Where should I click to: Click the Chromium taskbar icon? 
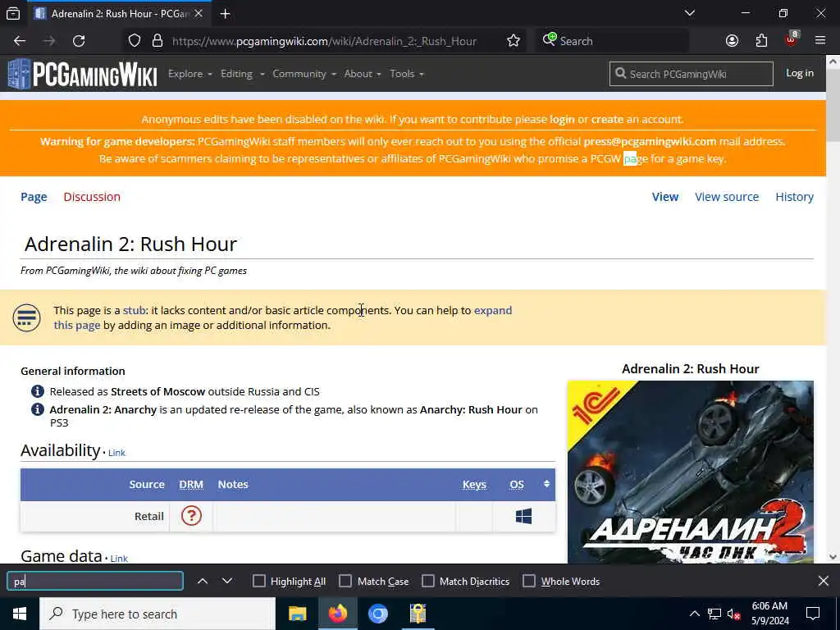[378, 614]
